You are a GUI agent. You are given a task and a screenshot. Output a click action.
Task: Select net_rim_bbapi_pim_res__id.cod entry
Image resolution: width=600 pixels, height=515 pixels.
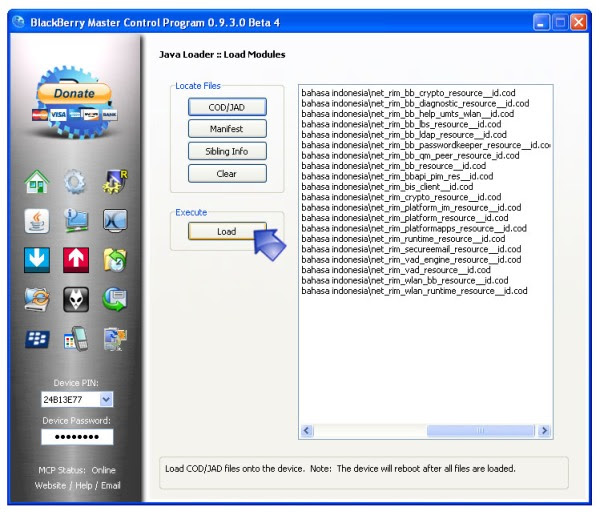coord(397,176)
